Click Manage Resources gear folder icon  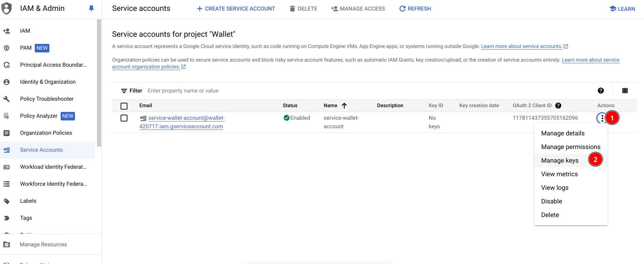(6, 245)
